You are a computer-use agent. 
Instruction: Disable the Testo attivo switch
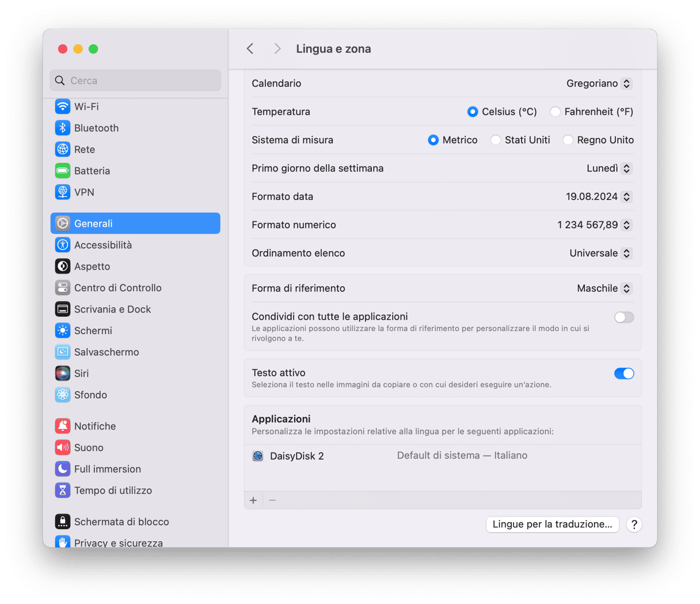[x=623, y=374]
